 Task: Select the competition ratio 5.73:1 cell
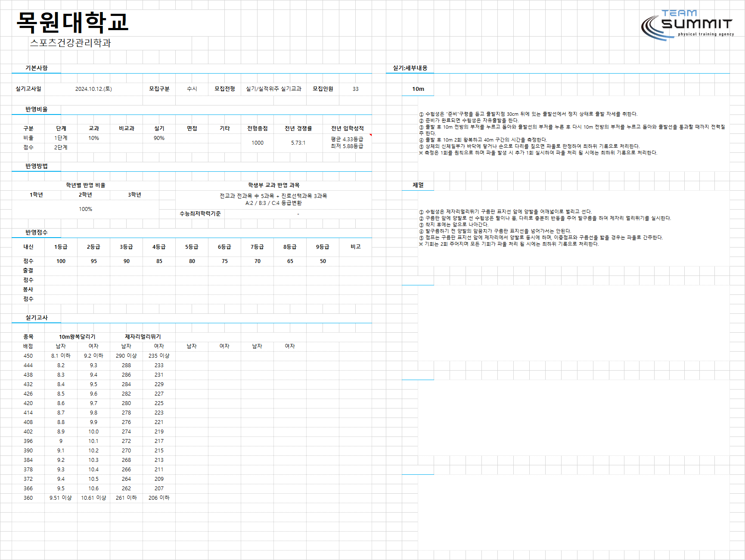click(298, 143)
